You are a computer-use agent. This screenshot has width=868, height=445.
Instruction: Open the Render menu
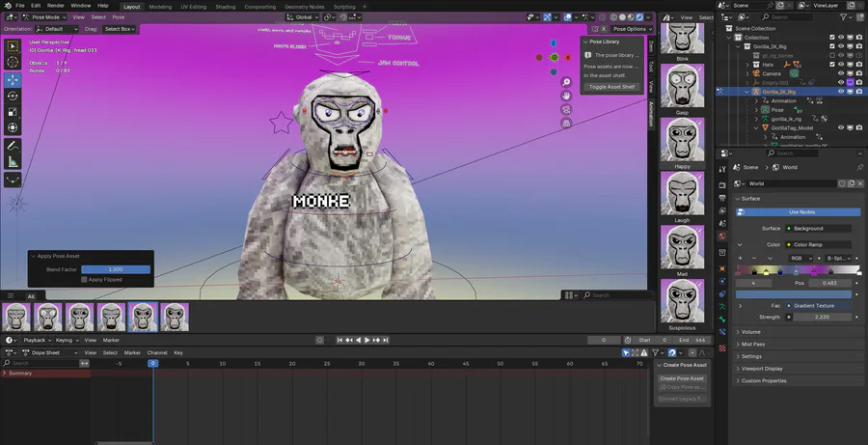click(55, 6)
